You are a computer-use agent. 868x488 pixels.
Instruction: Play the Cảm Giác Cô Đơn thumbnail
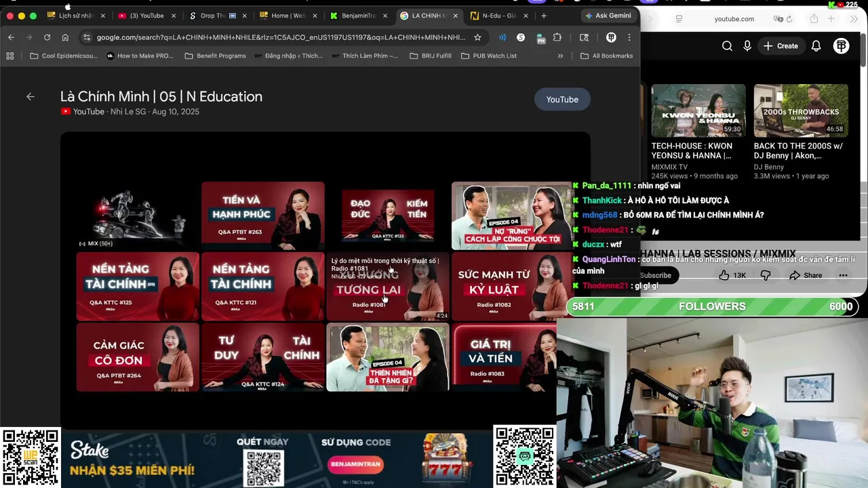tap(138, 357)
